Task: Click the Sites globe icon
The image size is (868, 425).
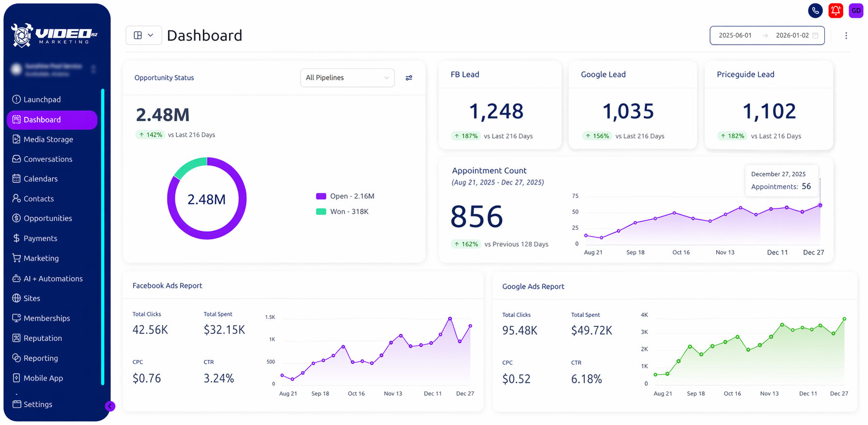Action: tap(16, 298)
